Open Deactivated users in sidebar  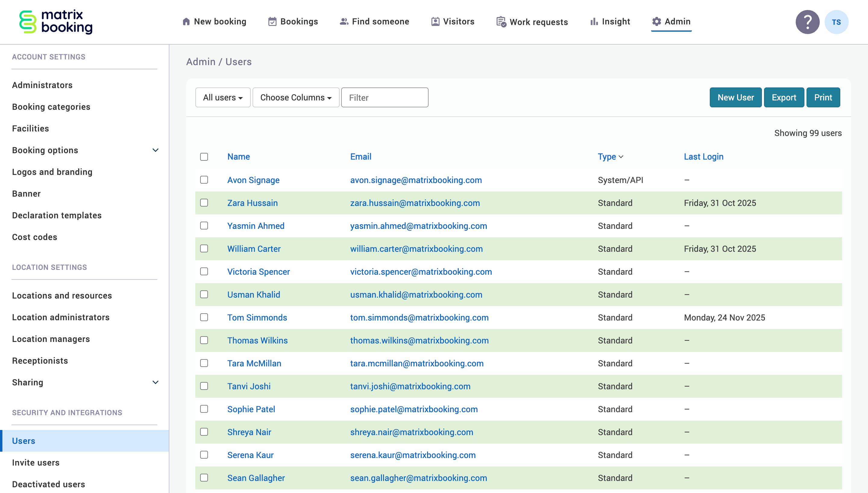(49, 484)
